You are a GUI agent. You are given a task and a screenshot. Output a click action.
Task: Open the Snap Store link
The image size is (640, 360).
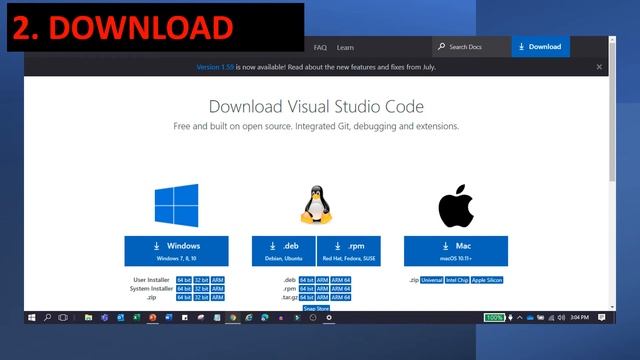pyautogui.click(x=316, y=308)
